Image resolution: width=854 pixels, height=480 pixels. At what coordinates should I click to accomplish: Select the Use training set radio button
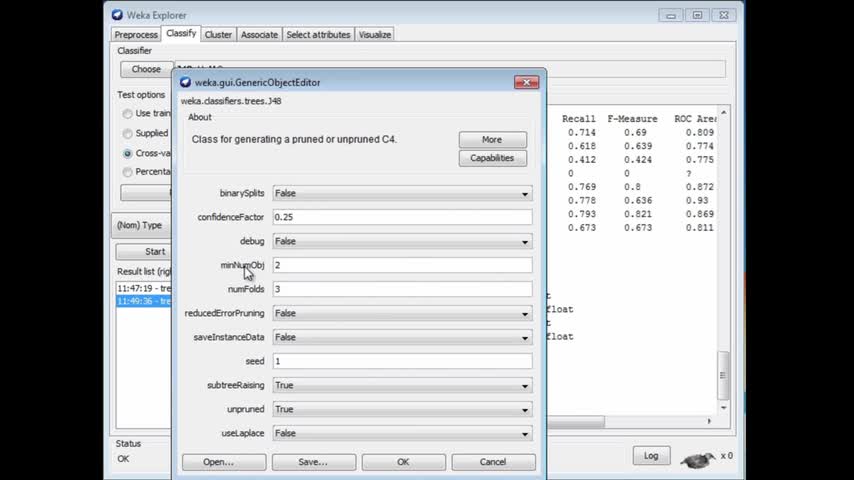127,114
